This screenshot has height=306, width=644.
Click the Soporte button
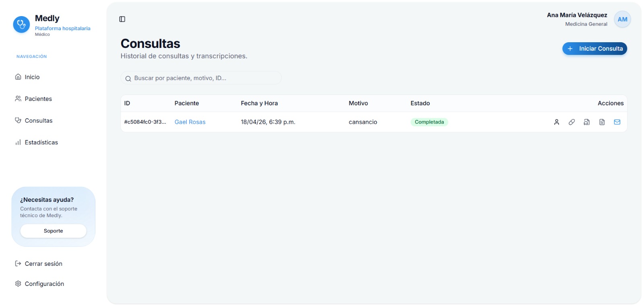tap(53, 231)
